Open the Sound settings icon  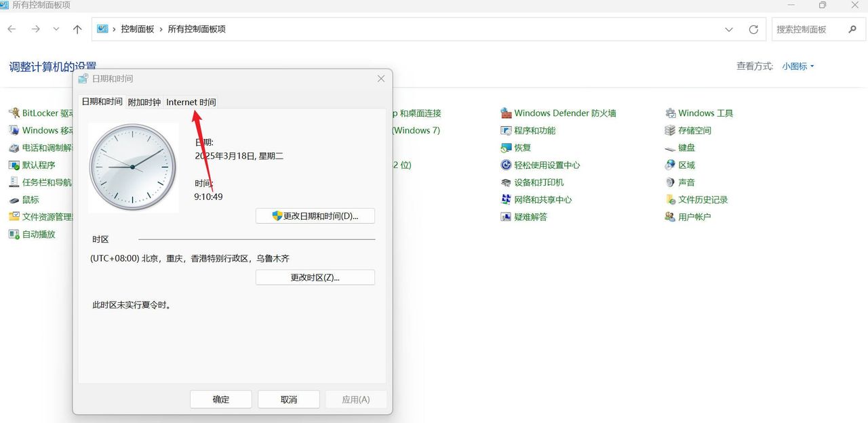coord(671,182)
